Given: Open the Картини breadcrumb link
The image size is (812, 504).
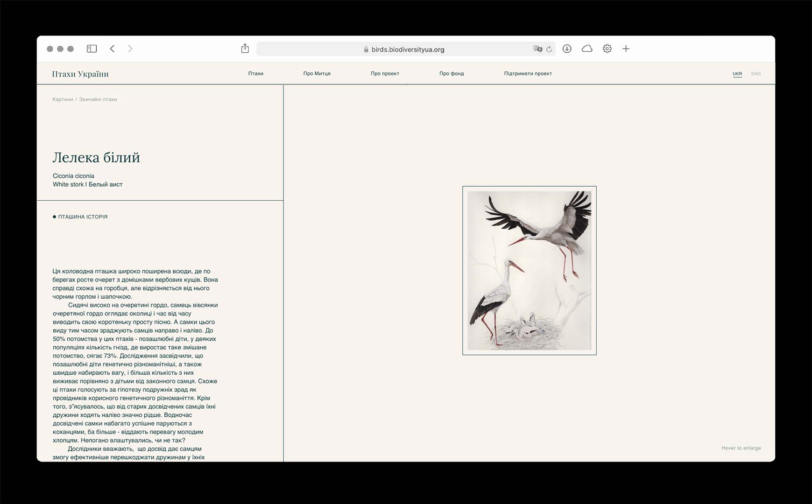Looking at the screenshot, I should pos(63,99).
